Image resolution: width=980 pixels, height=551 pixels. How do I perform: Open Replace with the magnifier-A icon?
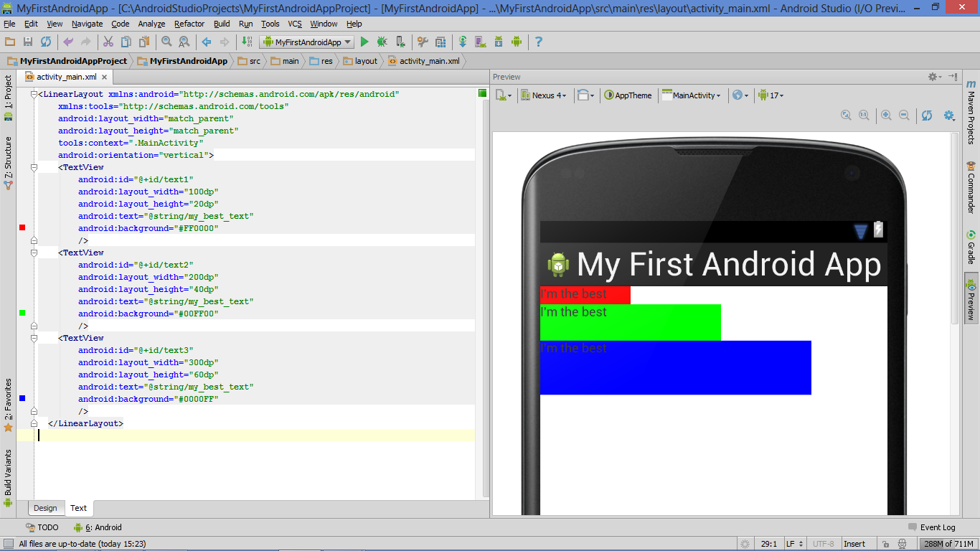(x=184, y=42)
